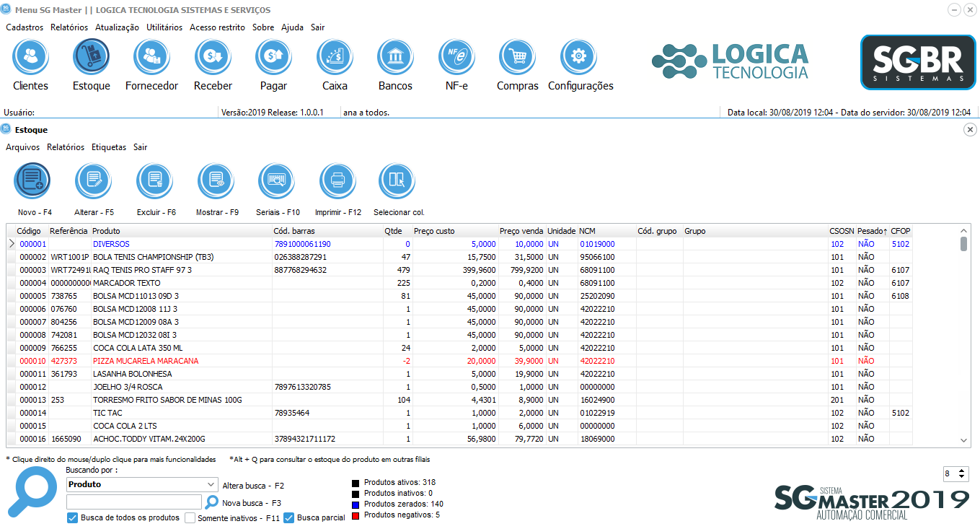Open the Fornecedor module icon
The height and width of the screenshot is (529, 980).
click(x=151, y=57)
